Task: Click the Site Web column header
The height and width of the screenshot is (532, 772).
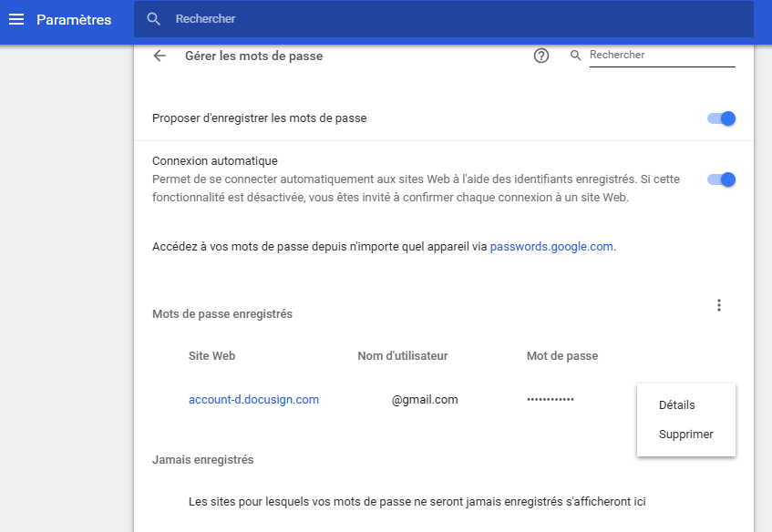Action: click(x=211, y=355)
